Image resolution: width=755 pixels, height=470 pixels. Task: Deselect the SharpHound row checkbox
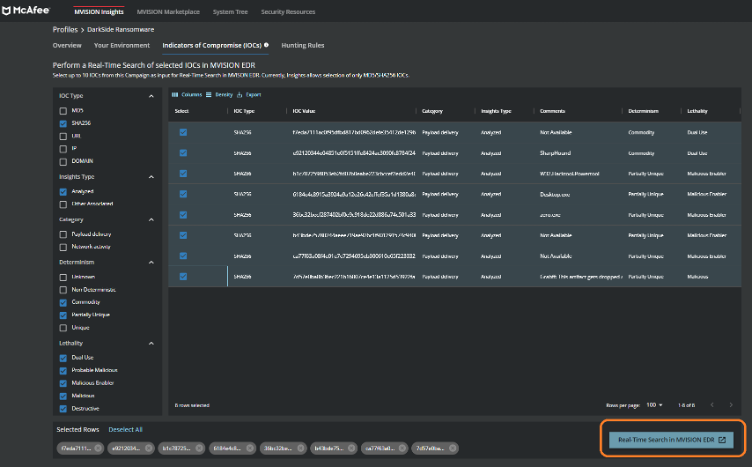click(x=183, y=153)
